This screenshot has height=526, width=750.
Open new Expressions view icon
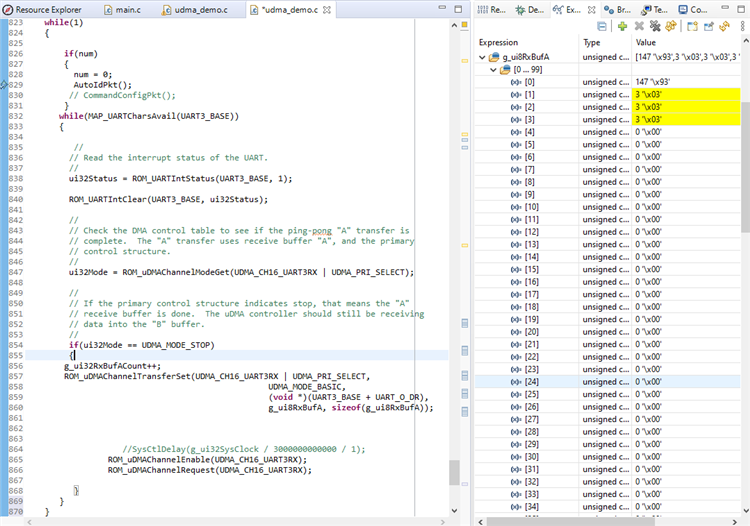point(692,26)
